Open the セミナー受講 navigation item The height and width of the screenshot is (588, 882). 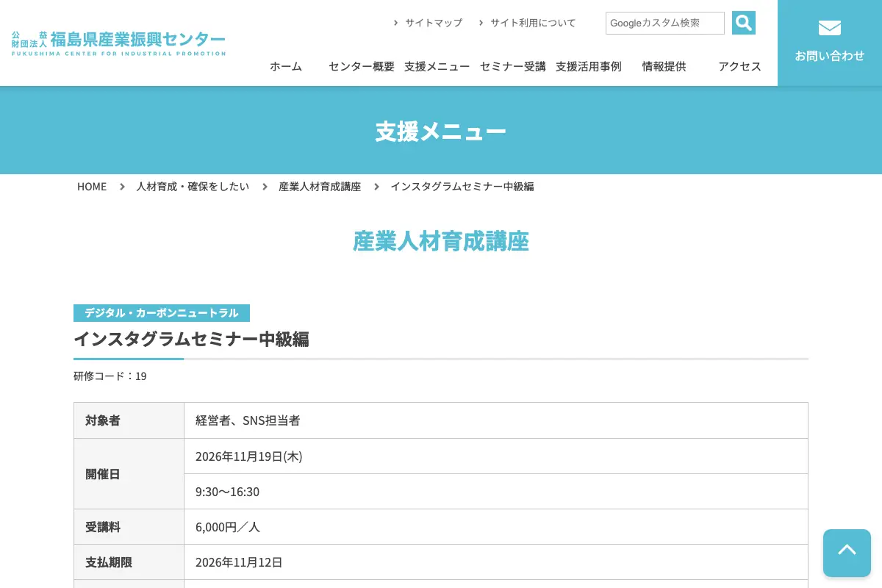(513, 66)
